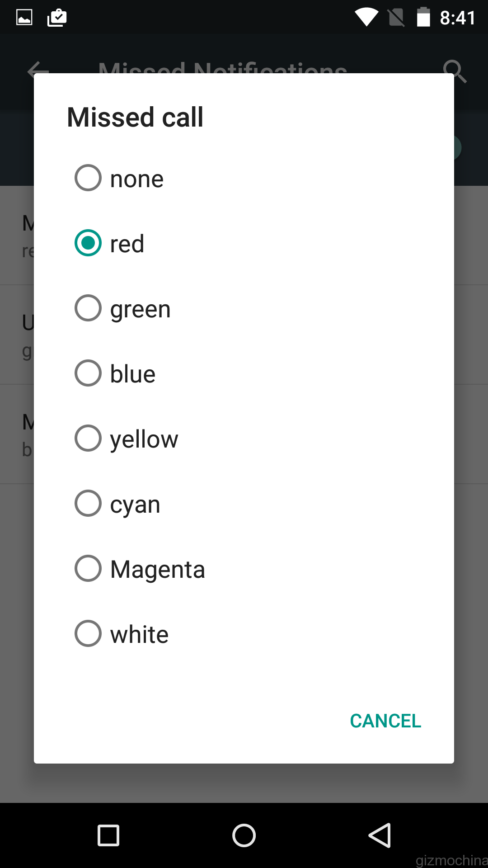Open the search magnifier icon

click(x=454, y=71)
